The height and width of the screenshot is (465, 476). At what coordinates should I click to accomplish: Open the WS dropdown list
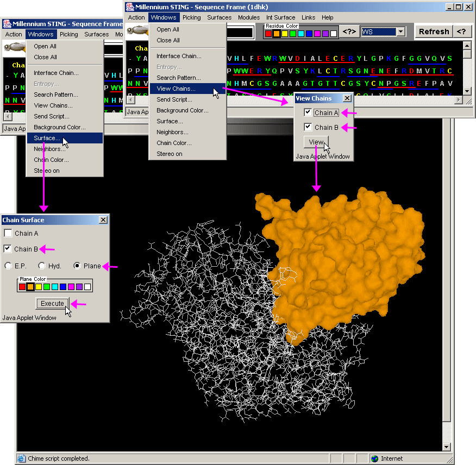(401, 32)
